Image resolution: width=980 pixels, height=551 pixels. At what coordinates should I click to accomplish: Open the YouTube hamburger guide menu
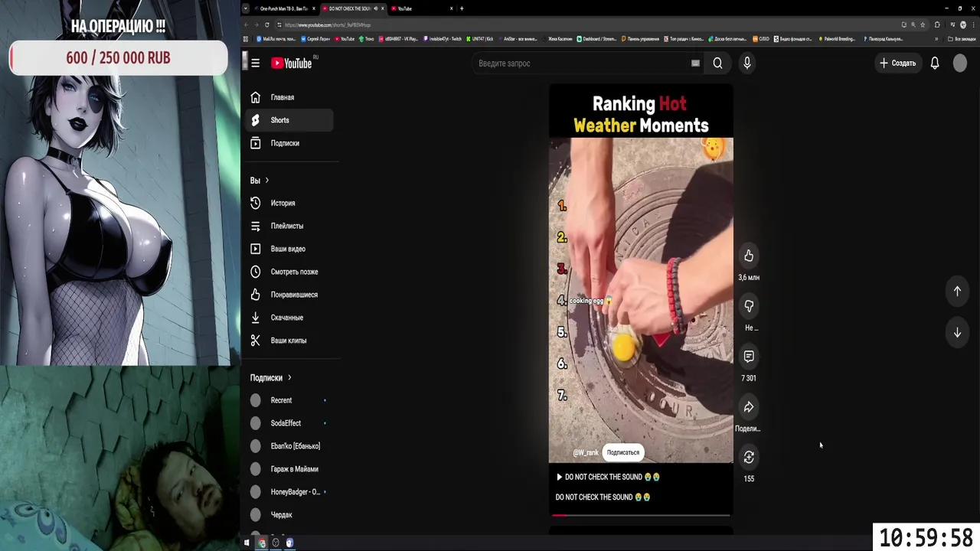tap(256, 64)
